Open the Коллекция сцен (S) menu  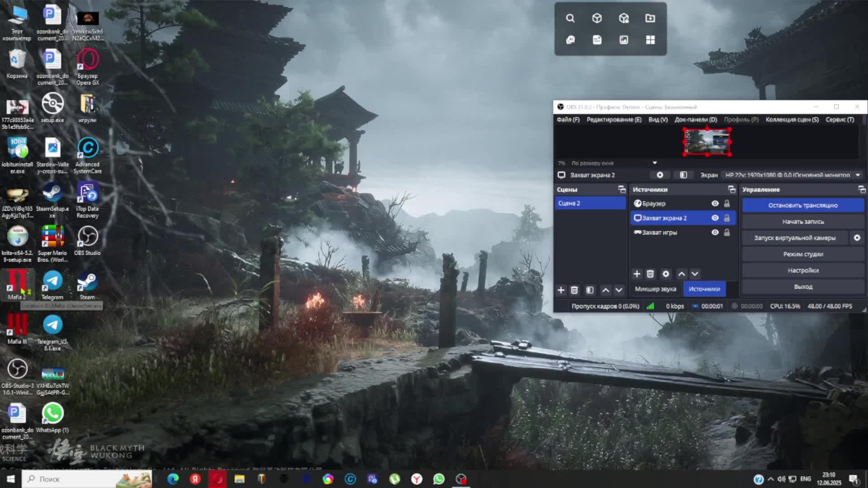[x=792, y=119]
